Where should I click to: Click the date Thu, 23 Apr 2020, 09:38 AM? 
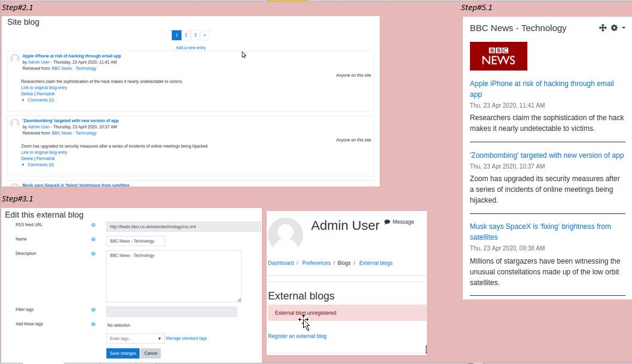(507, 248)
